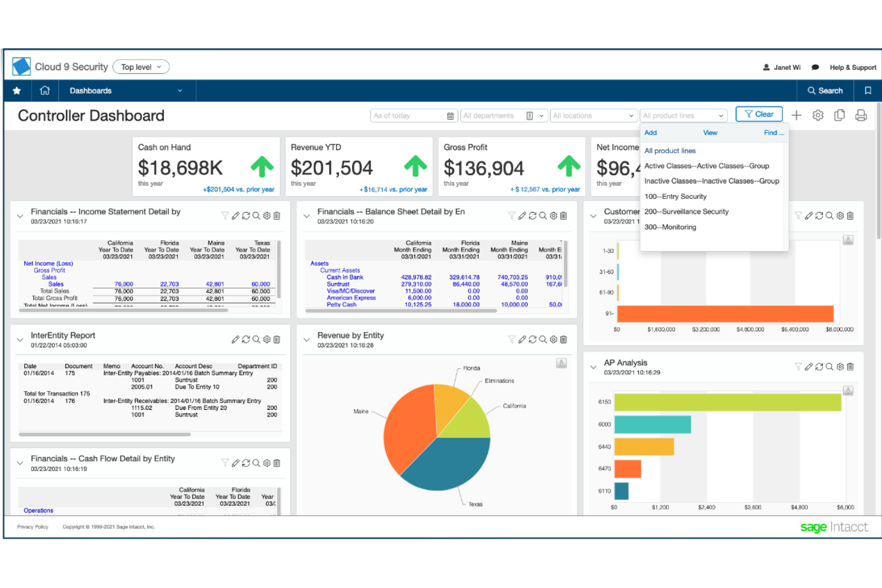Open settings gear on InterEntity Report
This screenshot has width=882, height=588.
tap(266, 339)
